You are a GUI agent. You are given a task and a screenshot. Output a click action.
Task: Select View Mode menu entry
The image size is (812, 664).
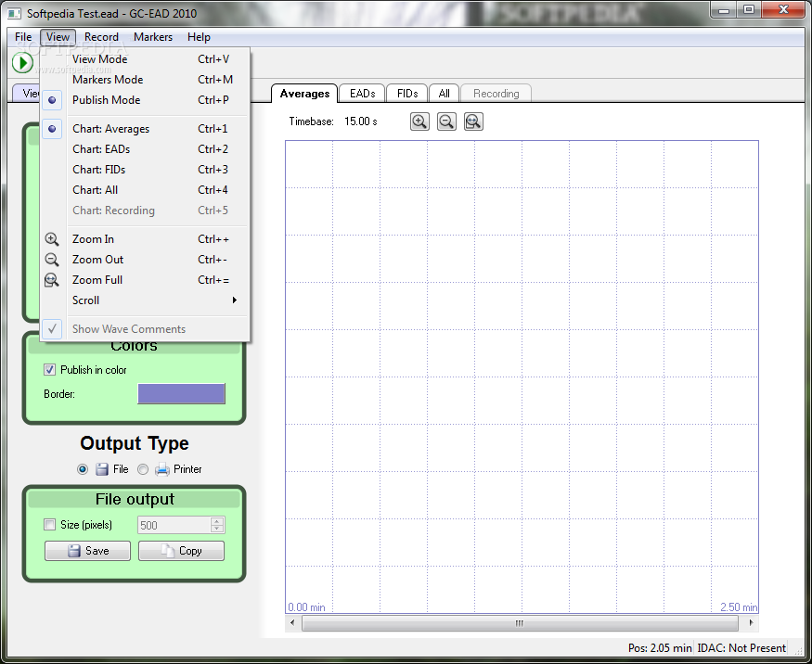[x=145, y=59]
